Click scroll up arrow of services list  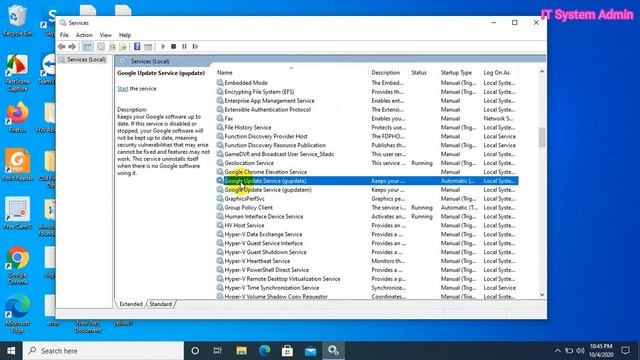point(542,72)
